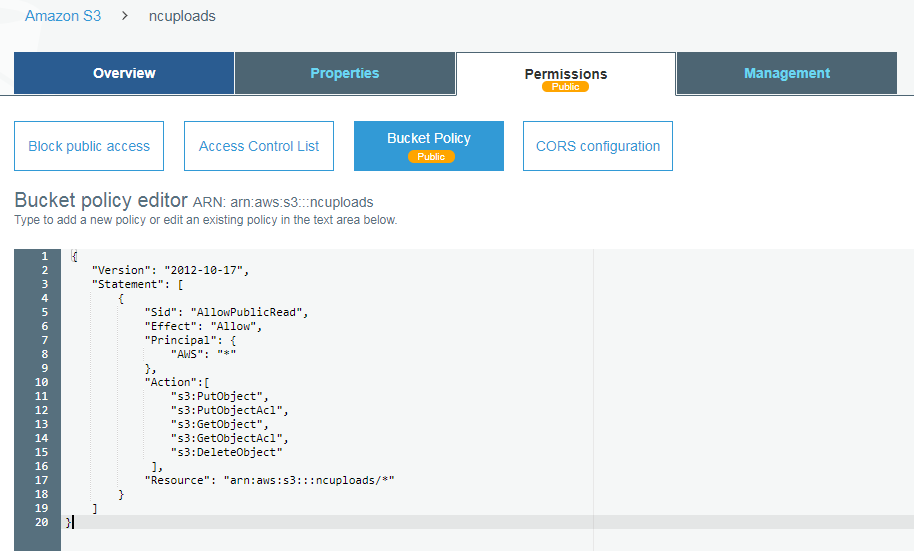Screen dimensions: 914x551
Task: Click the "s3:DeleteObject" action entry
Action: 227,452
